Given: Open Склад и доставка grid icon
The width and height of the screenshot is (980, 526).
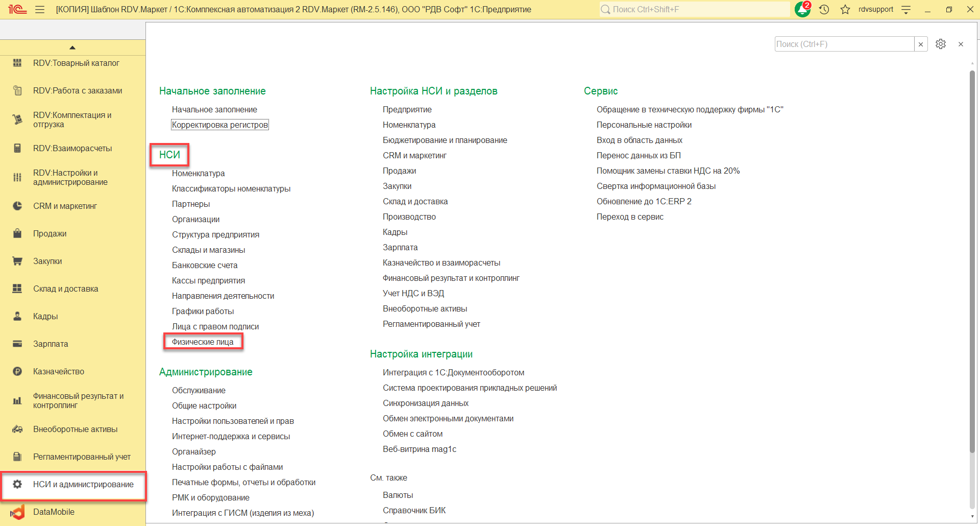Looking at the screenshot, I should click(x=17, y=289).
